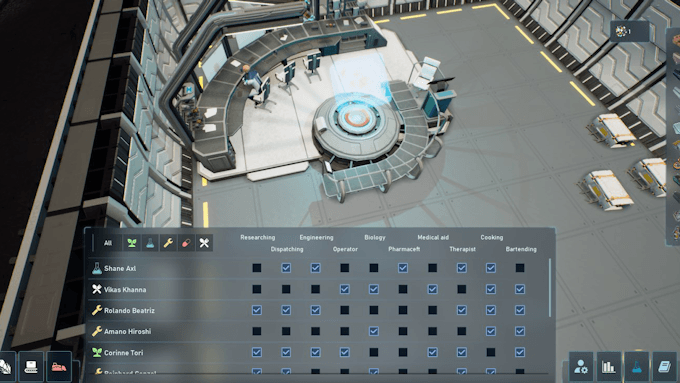Select crew member Rolando Beatriz
This screenshot has height=383, width=680.
tap(129, 311)
